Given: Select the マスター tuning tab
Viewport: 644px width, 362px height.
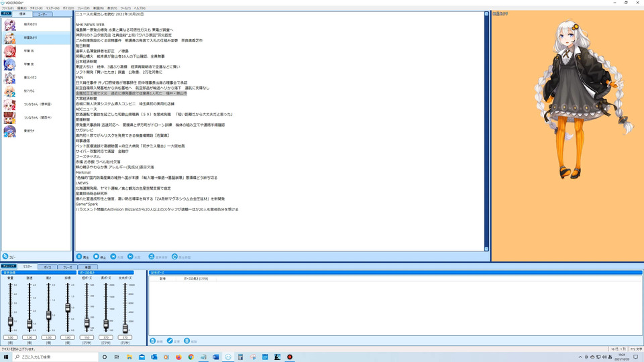Looking at the screenshot, I should click(x=27, y=267).
